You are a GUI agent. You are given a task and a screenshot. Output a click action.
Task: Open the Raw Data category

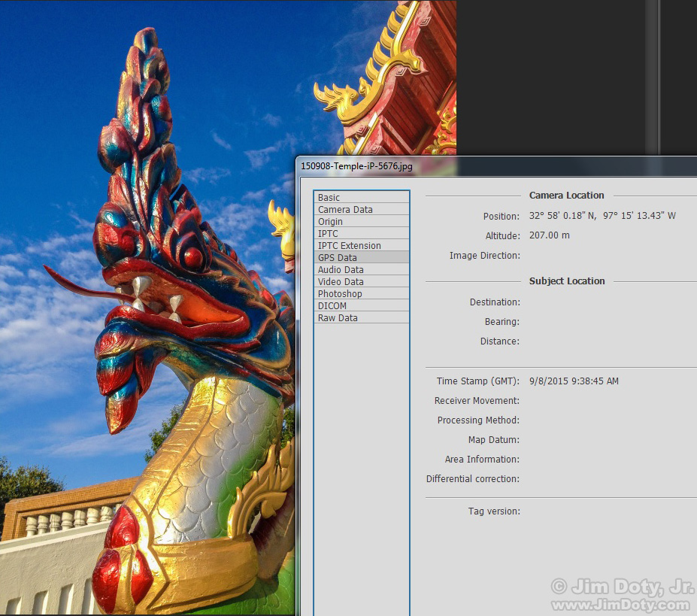point(362,317)
